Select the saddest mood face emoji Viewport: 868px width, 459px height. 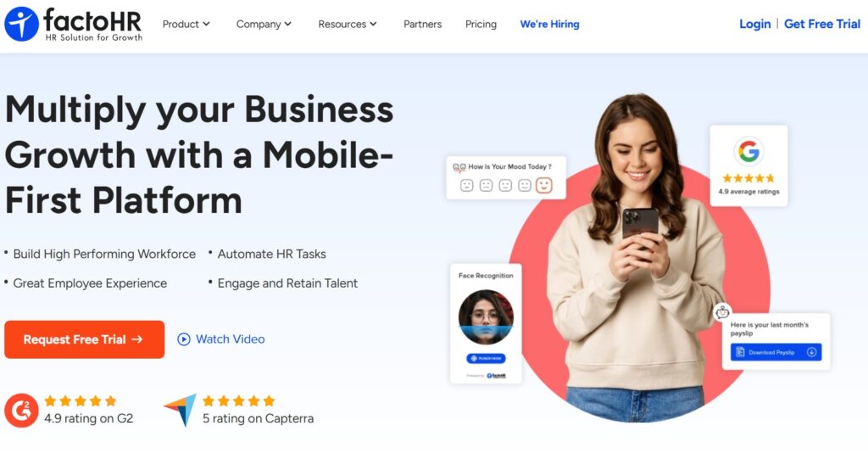click(x=467, y=185)
